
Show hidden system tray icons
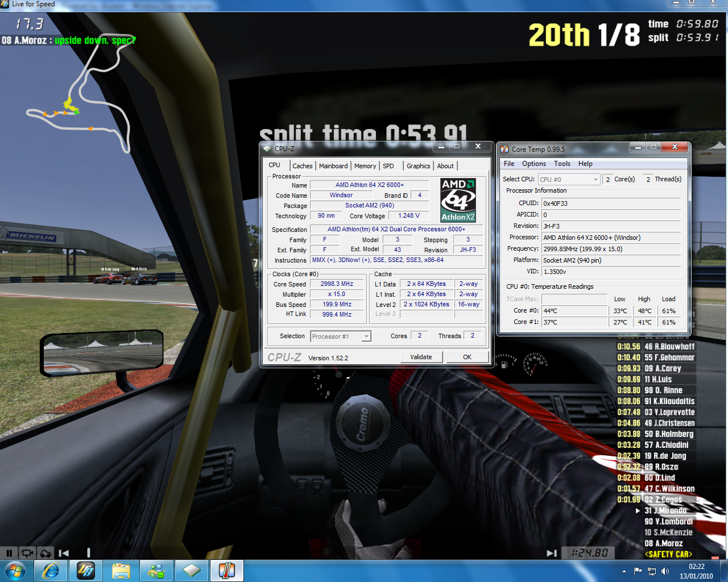point(624,571)
